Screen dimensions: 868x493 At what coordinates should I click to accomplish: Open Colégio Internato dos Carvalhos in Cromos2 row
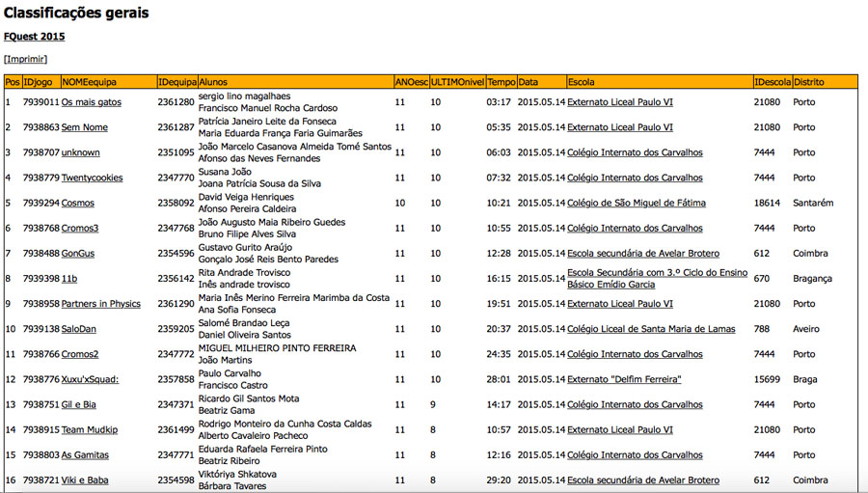tap(635, 354)
